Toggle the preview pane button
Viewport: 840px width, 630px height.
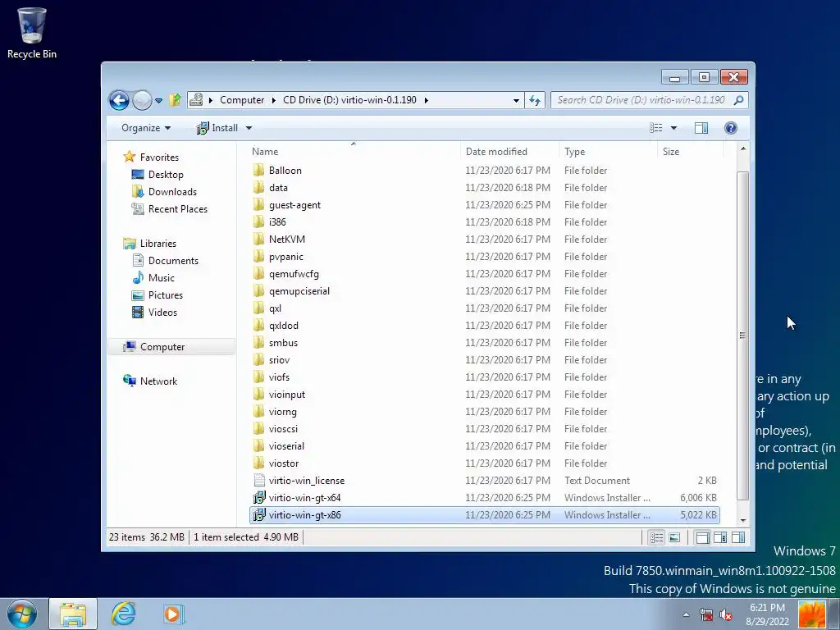[x=701, y=128]
